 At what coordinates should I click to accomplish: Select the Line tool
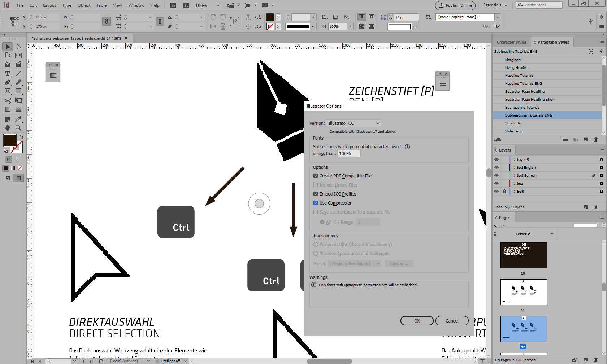(x=18, y=74)
